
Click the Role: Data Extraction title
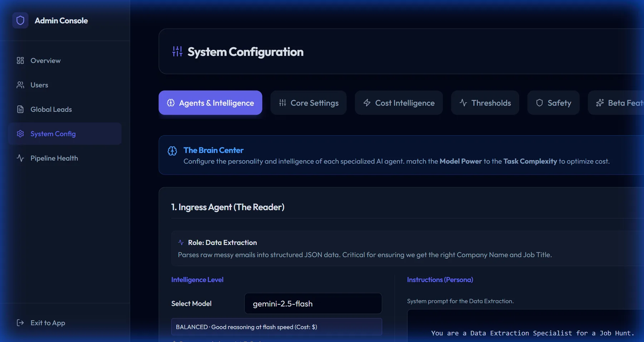223,243
